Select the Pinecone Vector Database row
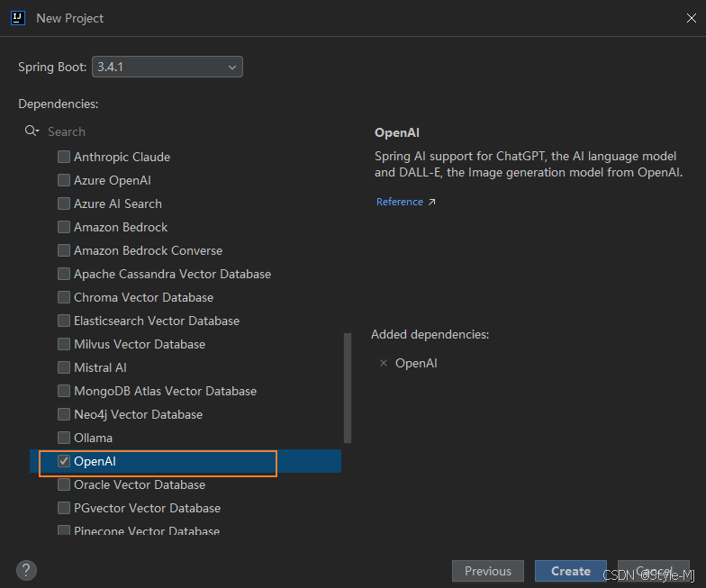 (x=186, y=530)
